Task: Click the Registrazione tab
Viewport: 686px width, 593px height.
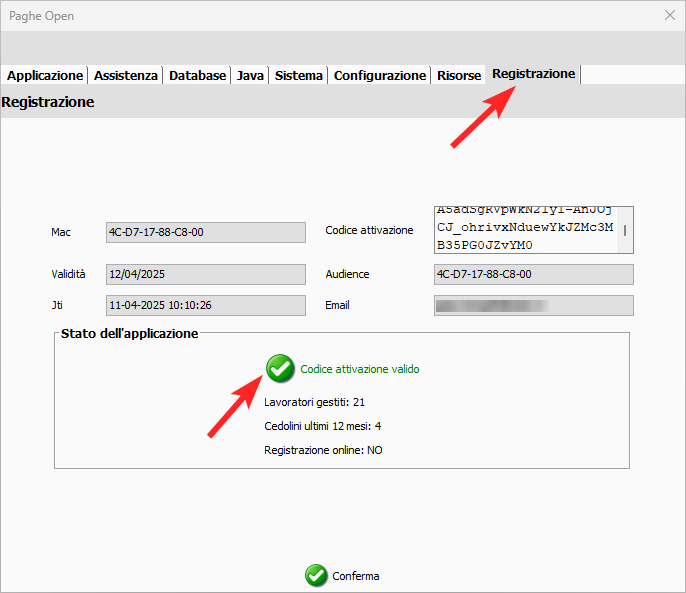Action: [x=533, y=74]
